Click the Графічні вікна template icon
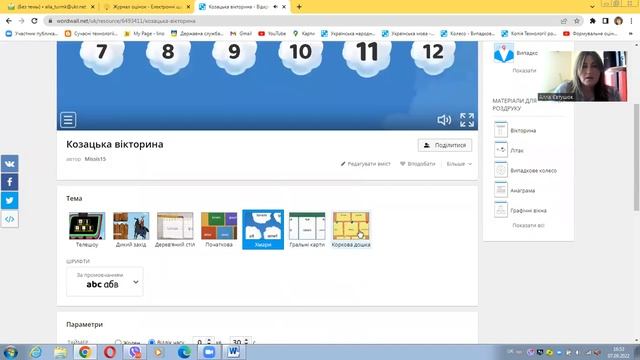The height and width of the screenshot is (360, 640). coord(501,210)
